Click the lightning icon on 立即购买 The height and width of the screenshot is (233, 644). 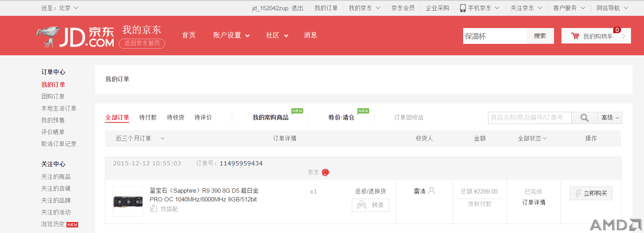(578, 193)
